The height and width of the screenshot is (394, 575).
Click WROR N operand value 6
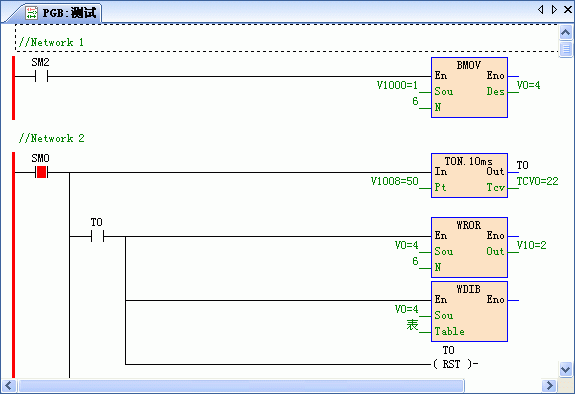(x=415, y=261)
